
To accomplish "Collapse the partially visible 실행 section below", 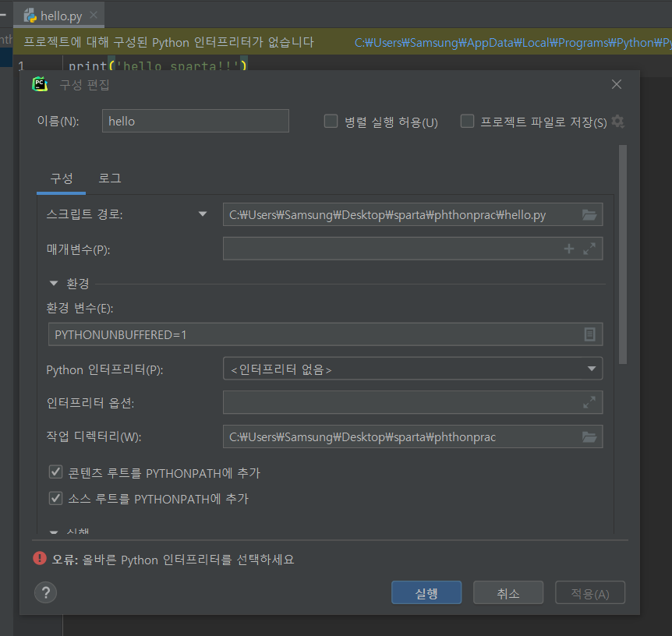I will point(54,532).
